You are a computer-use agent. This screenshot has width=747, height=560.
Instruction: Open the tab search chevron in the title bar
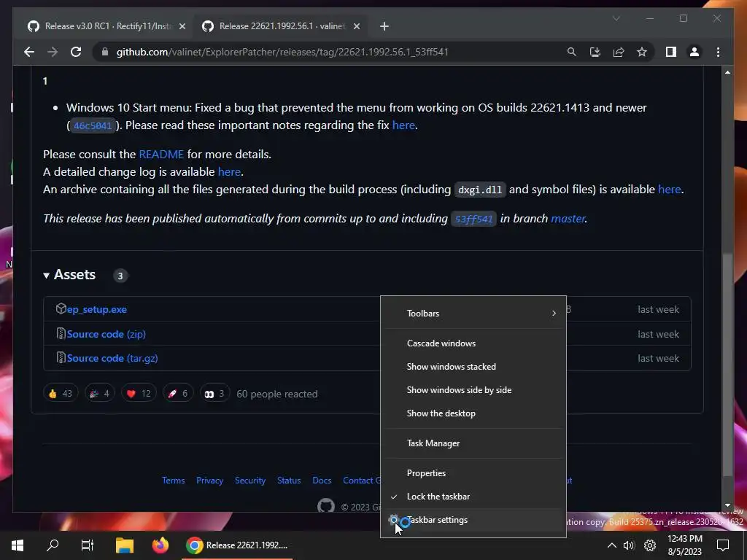[x=616, y=18]
